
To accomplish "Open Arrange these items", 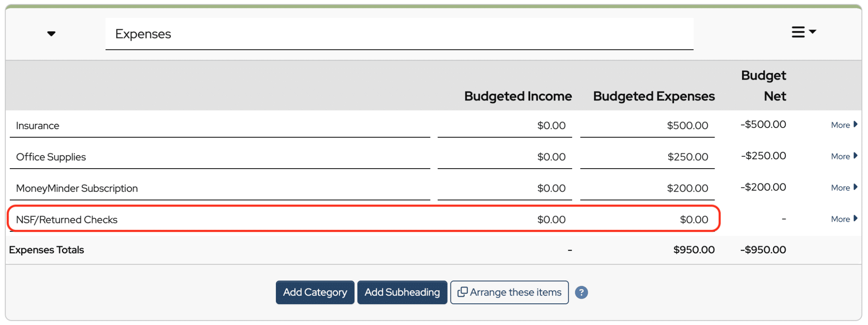I will pos(509,292).
